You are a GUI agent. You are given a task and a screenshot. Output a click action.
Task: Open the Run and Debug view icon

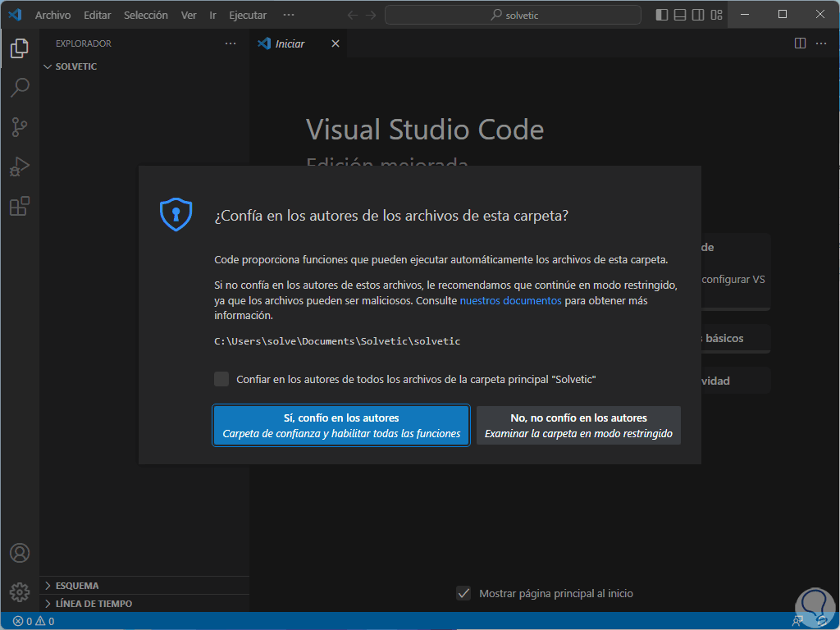point(20,167)
